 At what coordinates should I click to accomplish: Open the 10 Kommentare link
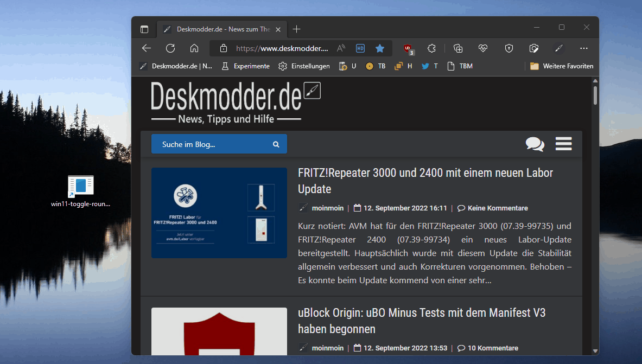(x=493, y=348)
